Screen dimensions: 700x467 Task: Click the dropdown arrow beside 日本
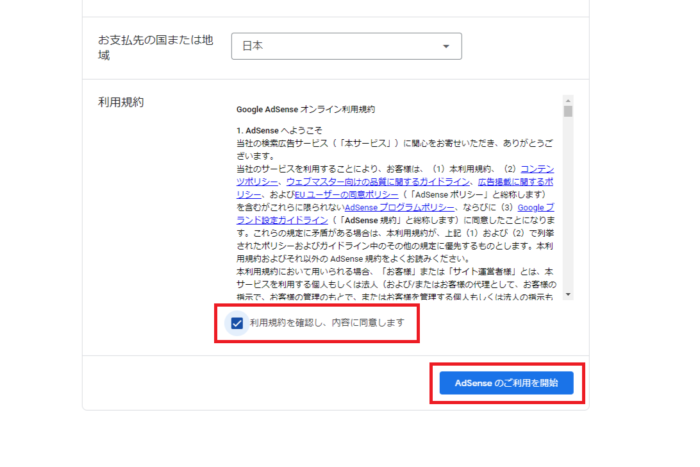446,46
